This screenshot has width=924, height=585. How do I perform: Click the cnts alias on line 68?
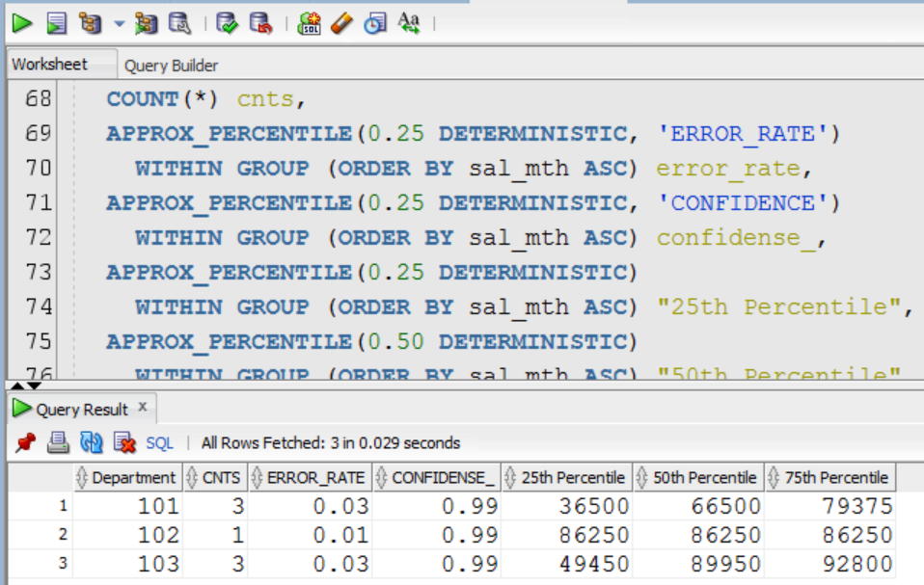[x=265, y=99]
